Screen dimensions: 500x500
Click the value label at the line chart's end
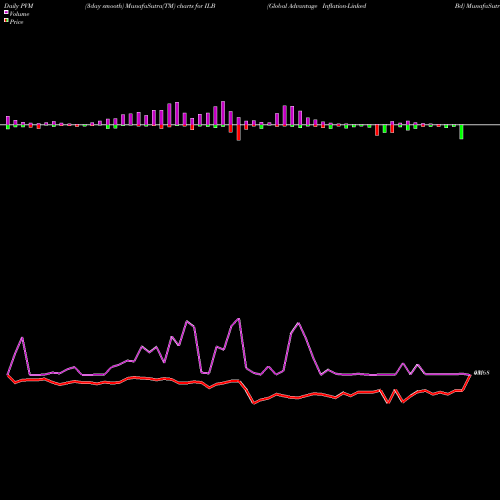[481, 373]
